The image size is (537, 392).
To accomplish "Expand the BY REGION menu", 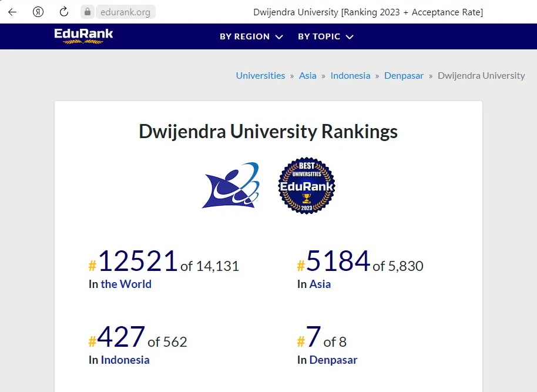I will (x=251, y=36).
